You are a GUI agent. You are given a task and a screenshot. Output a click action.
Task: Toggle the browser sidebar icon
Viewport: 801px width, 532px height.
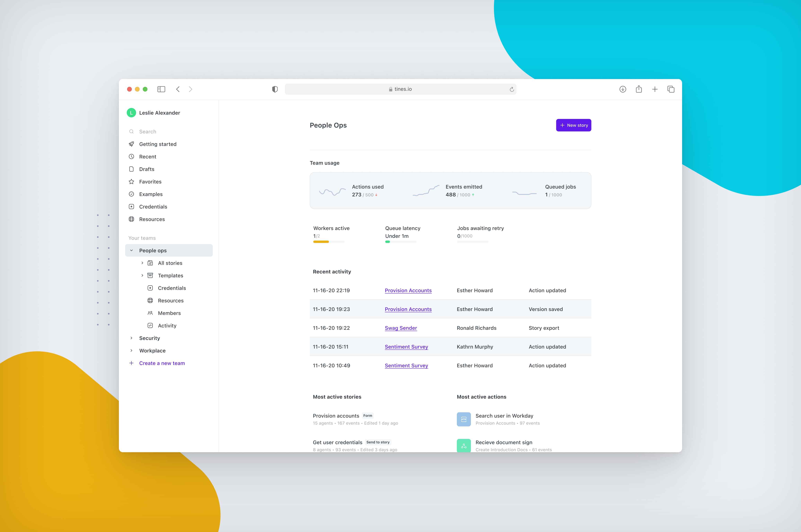click(x=161, y=89)
